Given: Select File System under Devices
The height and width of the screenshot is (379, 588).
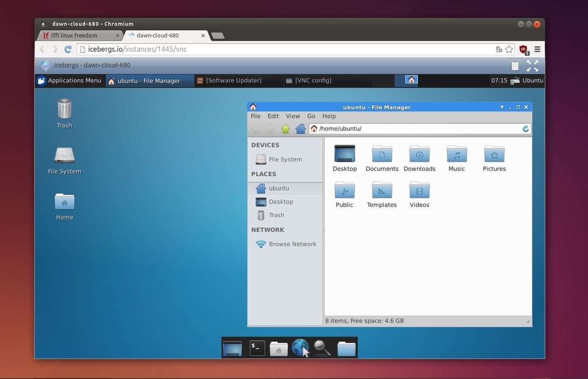Looking at the screenshot, I should coord(285,160).
